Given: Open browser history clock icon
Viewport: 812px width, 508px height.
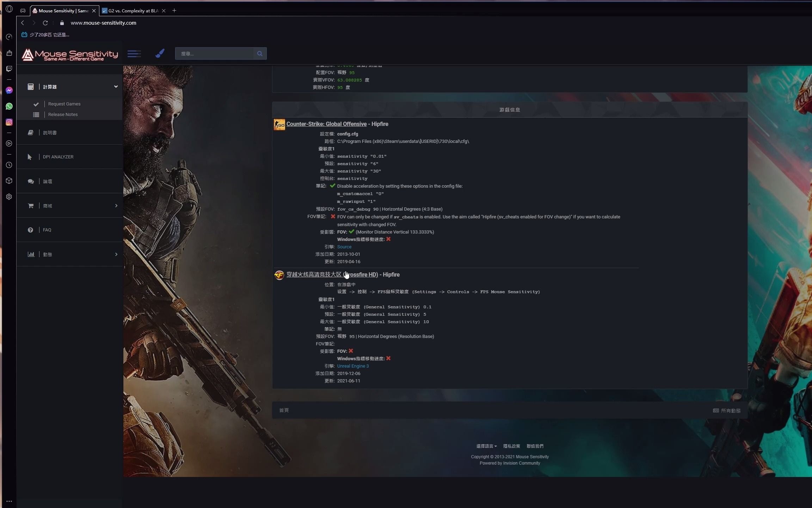Looking at the screenshot, I should tap(9, 165).
